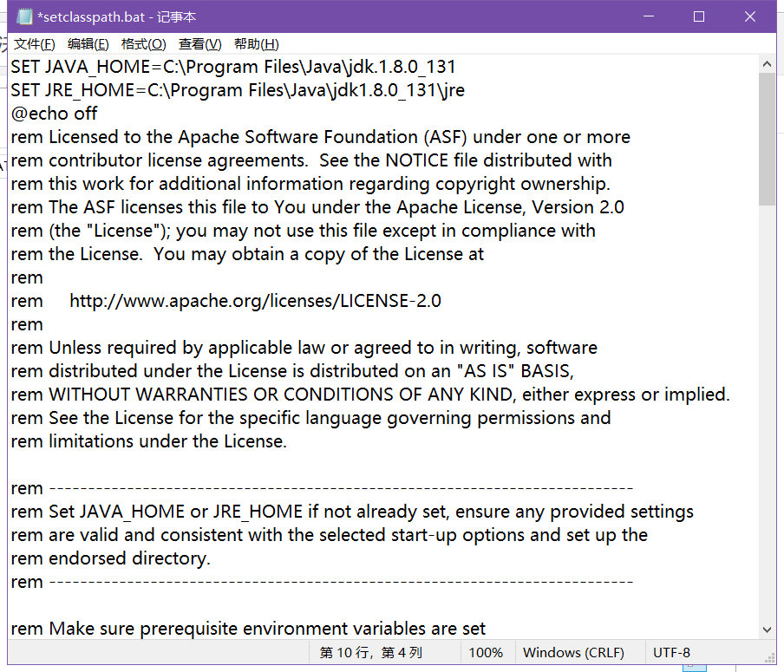Viewport: 784px width, 672px height.
Task: Click the scrollbar up arrow
Action: (x=767, y=63)
